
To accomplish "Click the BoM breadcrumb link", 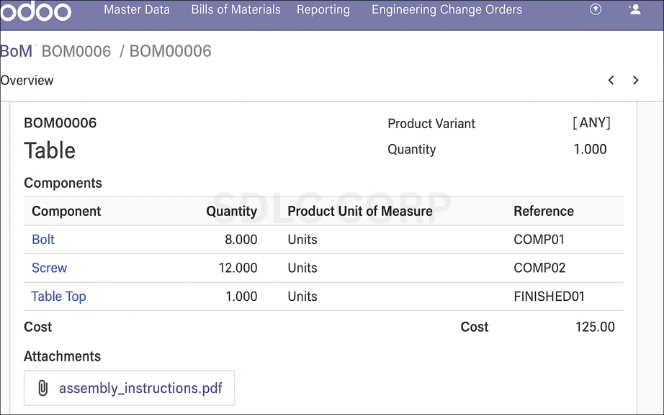I will [17, 51].
